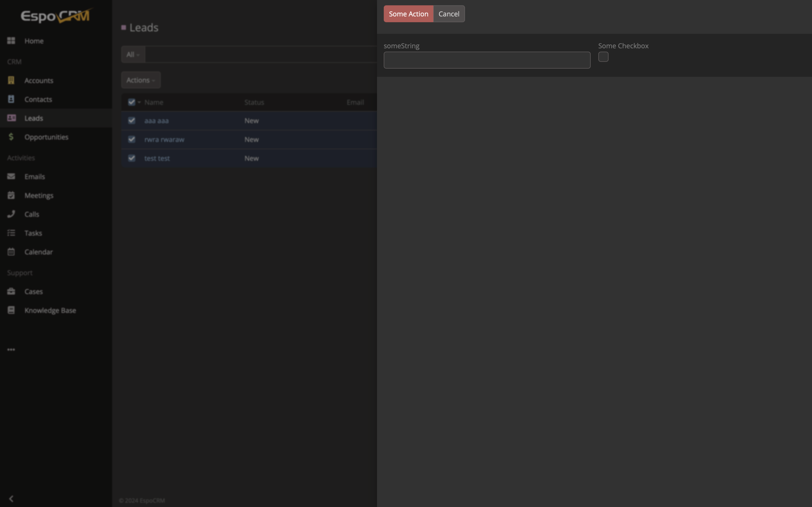Screen dimensions: 812x507
Task: Open Knowledge Base menu item
Action: click(50, 310)
